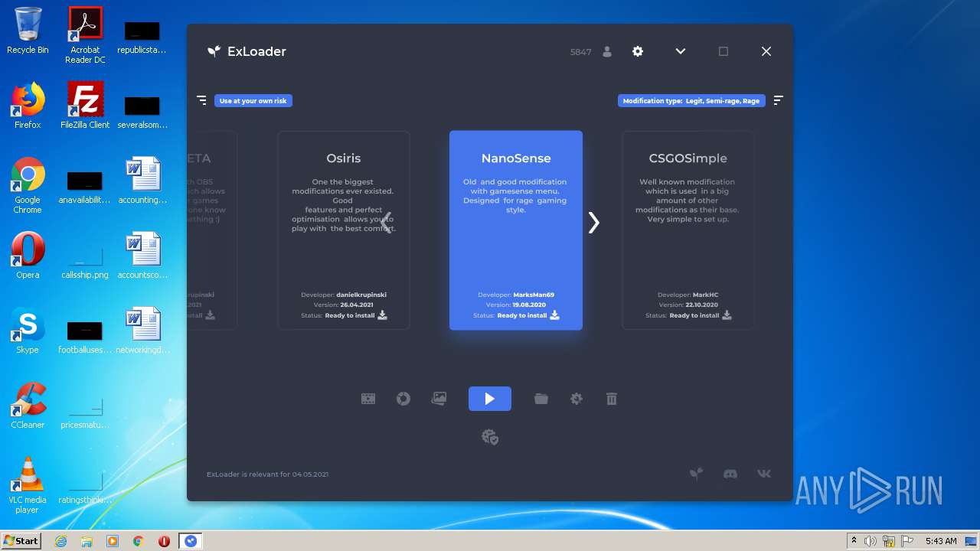Image resolution: width=980 pixels, height=551 pixels.
Task: Click Osiris developer danielkrupinski text
Action: pyautogui.click(x=361, y=295)
